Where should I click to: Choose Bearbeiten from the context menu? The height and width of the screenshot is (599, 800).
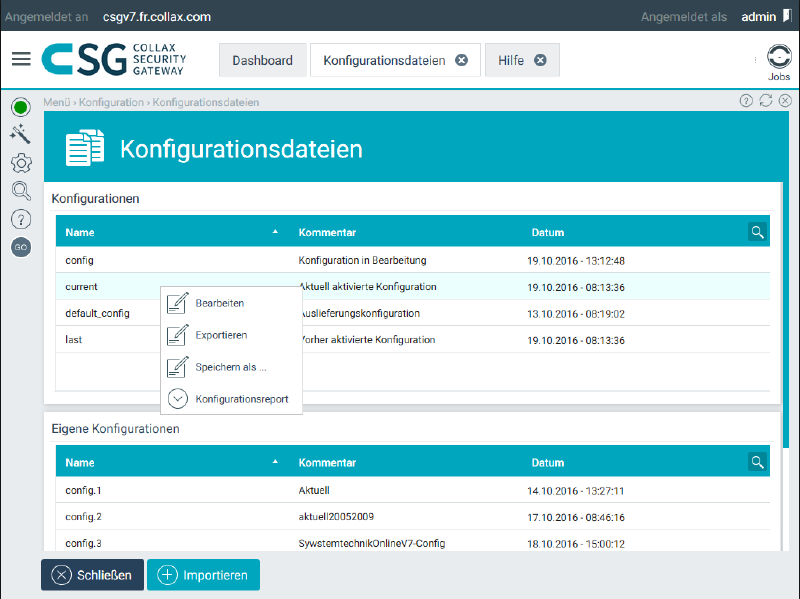[x=217, y=302]
